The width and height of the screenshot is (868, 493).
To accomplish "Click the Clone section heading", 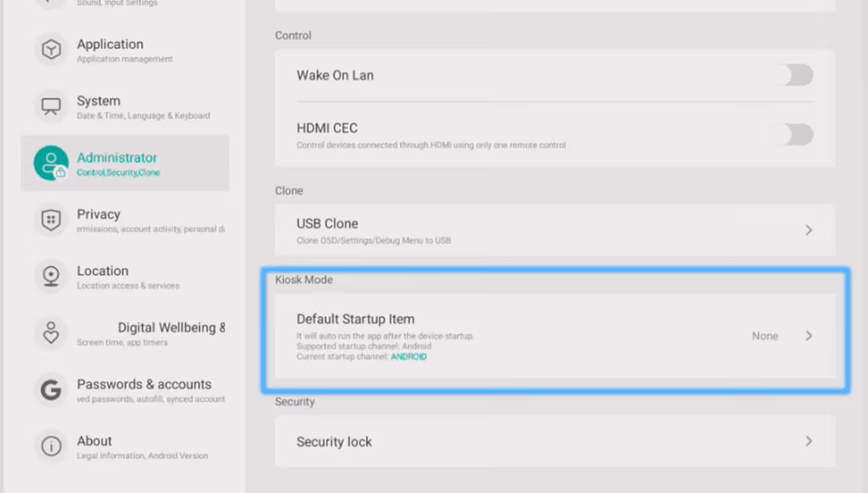I will [289, 190].
